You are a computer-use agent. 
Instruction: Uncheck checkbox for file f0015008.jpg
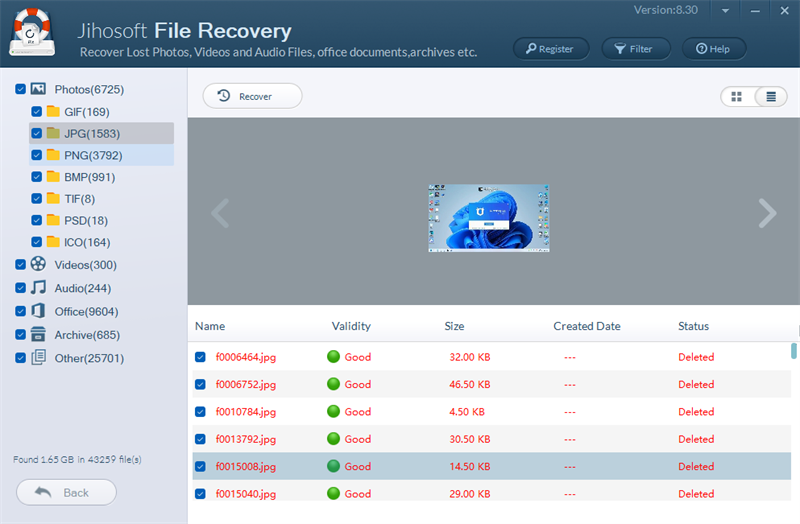[200, 466]
